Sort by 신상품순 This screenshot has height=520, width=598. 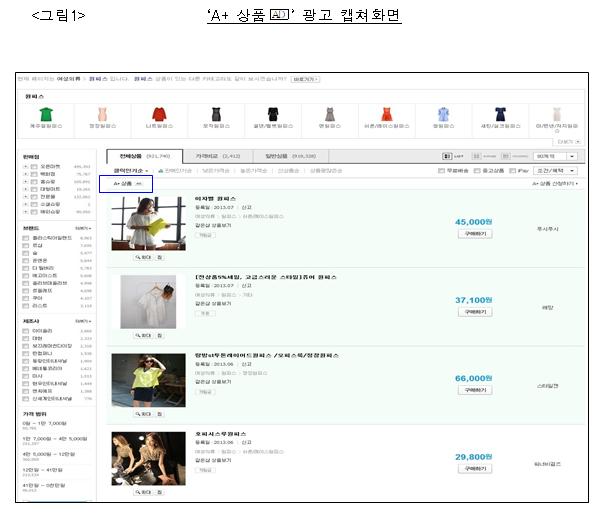[288, 171]
